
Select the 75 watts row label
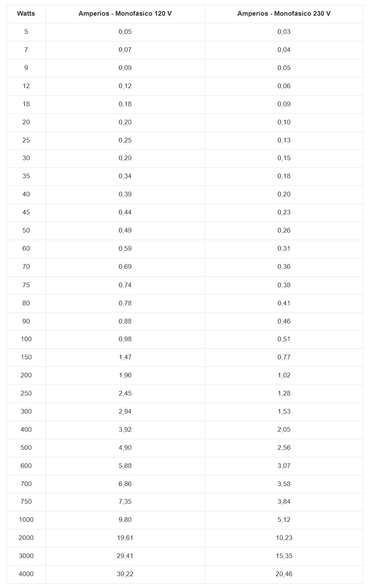coord(26,285)
